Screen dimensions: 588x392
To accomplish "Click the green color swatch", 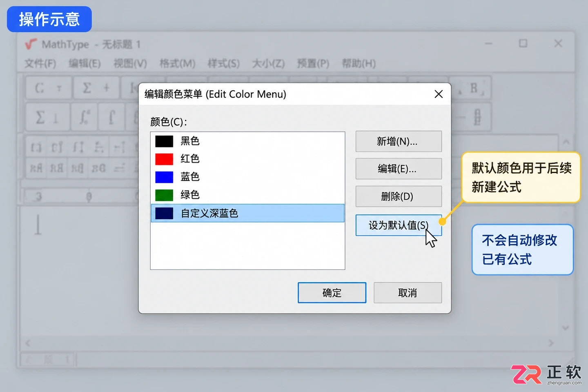I will [x=164, y=195].
